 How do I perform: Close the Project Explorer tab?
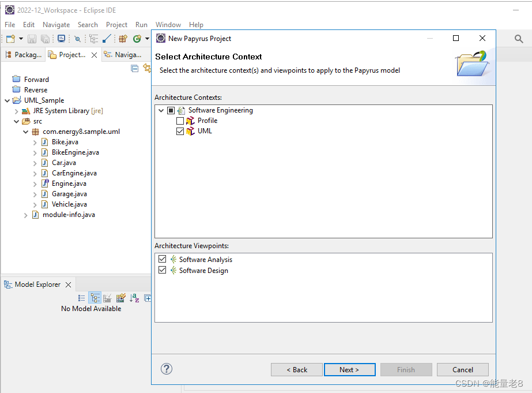pyautogui.click(x=95, y=55)
